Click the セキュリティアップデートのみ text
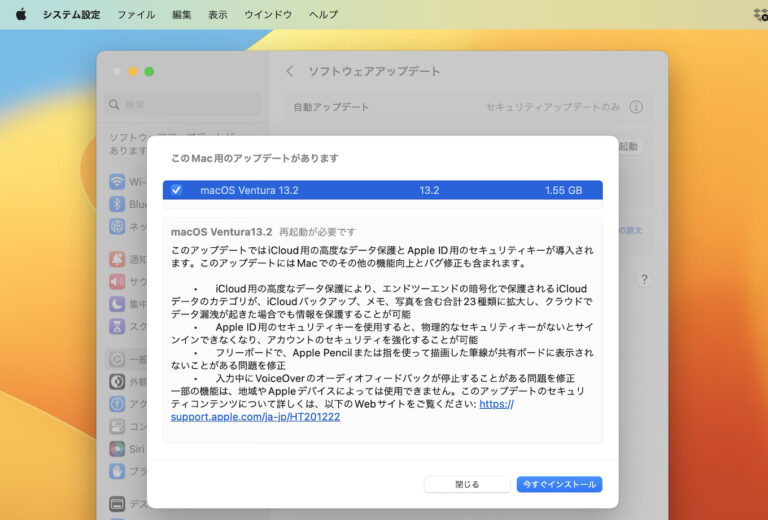The height and width of the screenshot is (520, 768). coord(553,107)
